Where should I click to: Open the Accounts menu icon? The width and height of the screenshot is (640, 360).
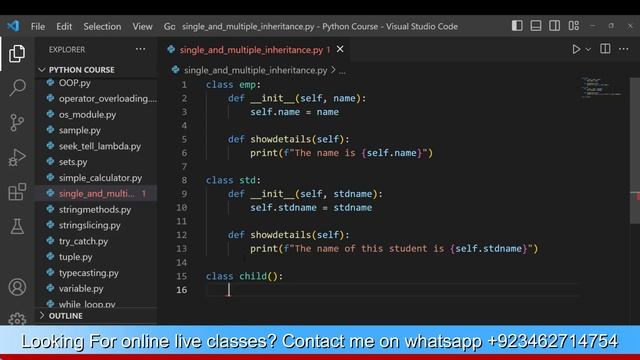pos(17,287)
